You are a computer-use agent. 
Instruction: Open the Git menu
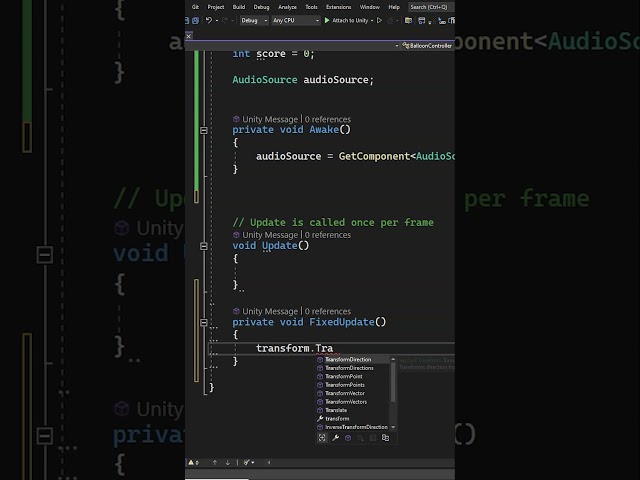195,7
